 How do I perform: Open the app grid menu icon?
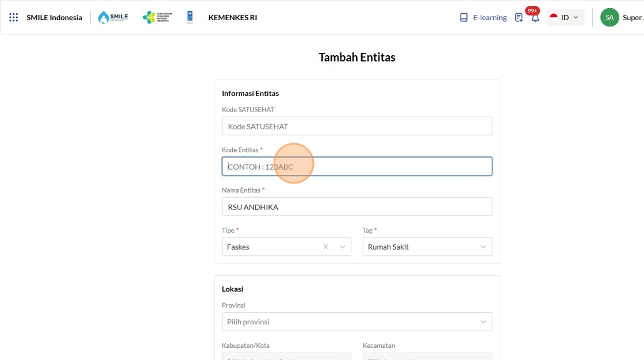click(x=14, y=17)
